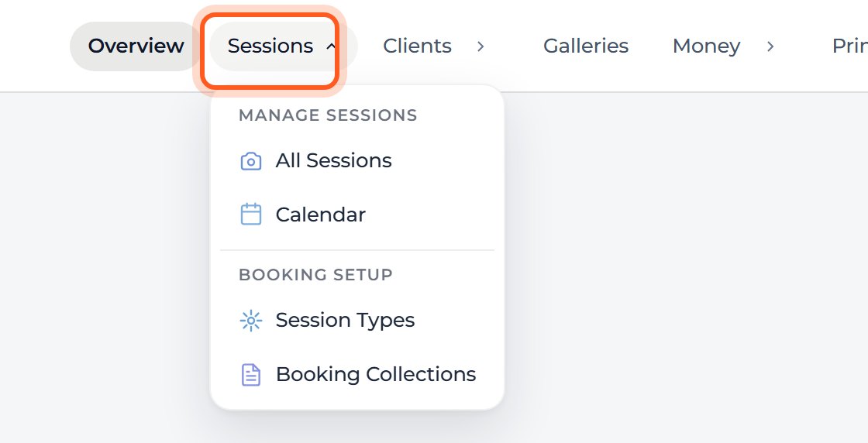868x443 pixels.
Task: Click the Booking Setup section heading
Action: pos(315,275)
